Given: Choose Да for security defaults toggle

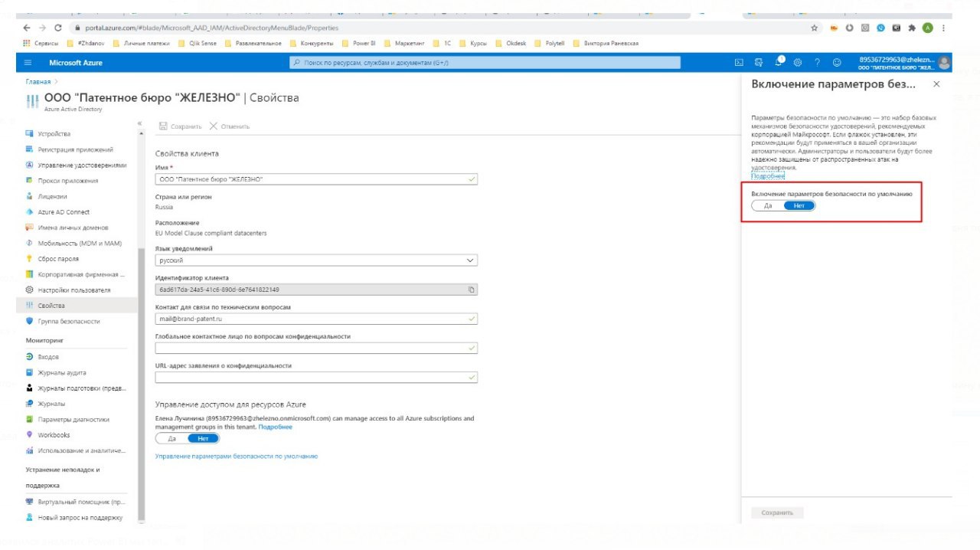Looking at the screenshot, I should (x=768, y=206).
